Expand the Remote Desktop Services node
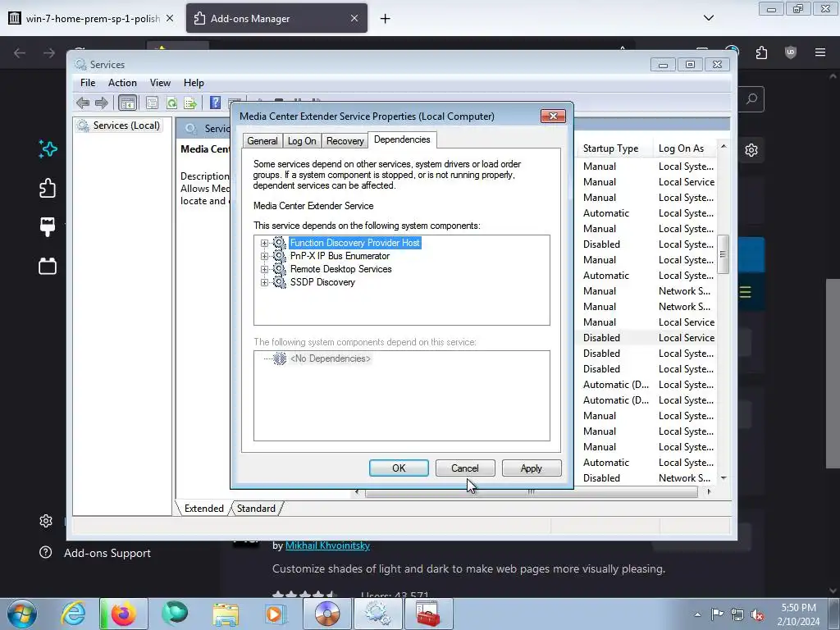 tap(264, 269)
